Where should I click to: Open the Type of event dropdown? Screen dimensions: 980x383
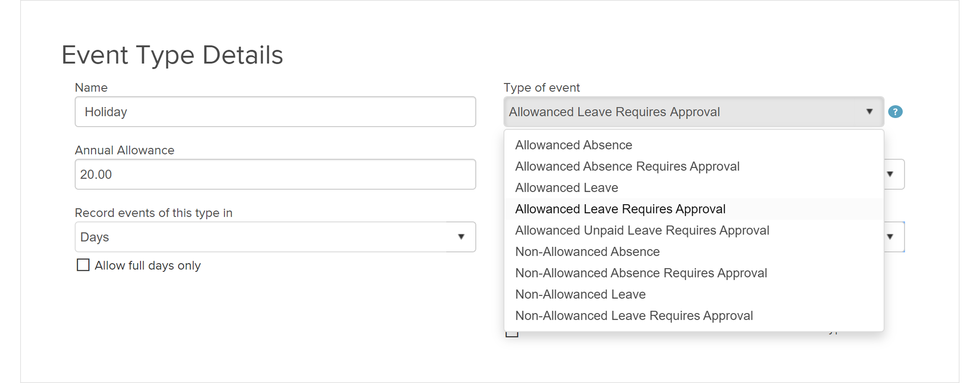[x=694, y=112]
